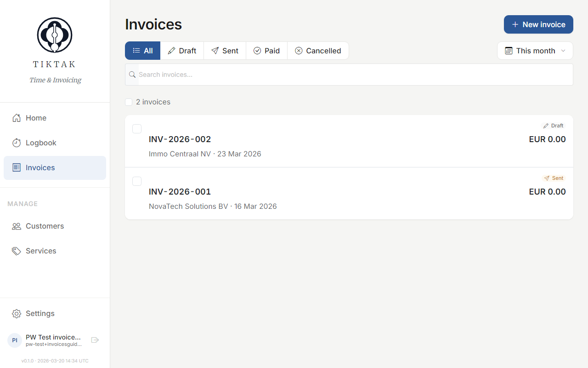Switch to the Paid filter tab
This screenshot has width=588, height=368.
click(x=266, y=51)
